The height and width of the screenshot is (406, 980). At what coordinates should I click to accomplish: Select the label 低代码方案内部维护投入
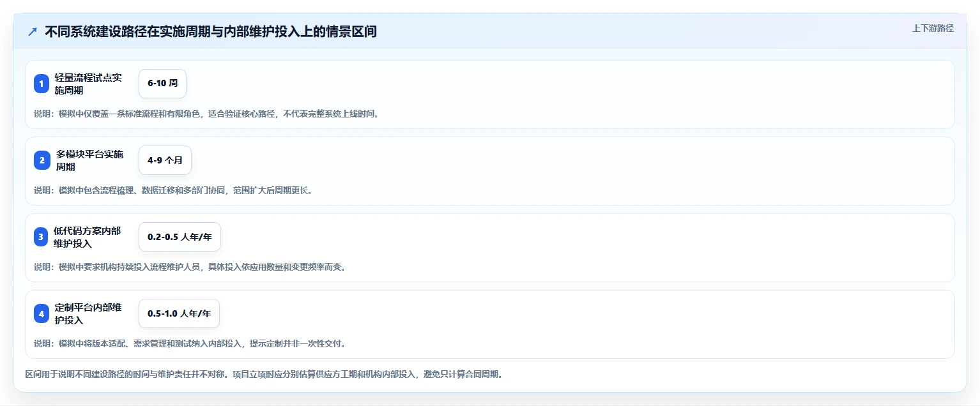[87, 237]
